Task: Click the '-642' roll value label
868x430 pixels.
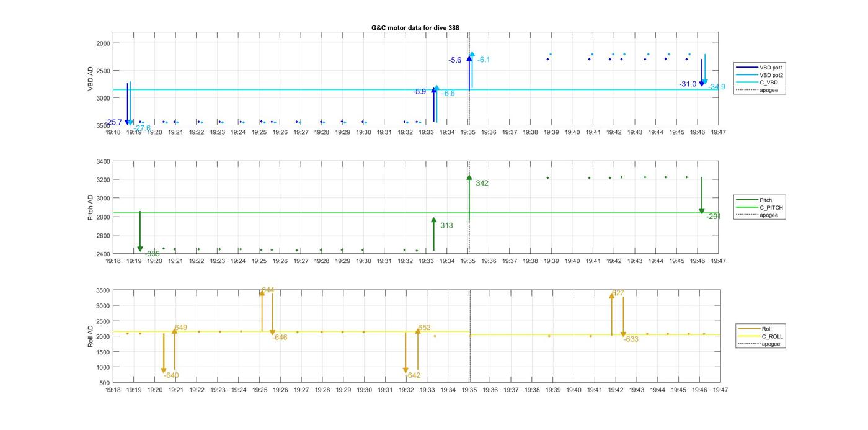Action: (x=412, y=375)
